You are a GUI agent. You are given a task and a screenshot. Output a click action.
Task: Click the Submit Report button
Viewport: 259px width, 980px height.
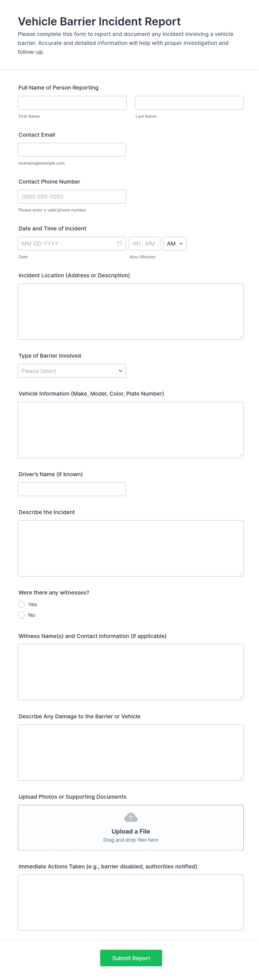[x=131, y=958]
